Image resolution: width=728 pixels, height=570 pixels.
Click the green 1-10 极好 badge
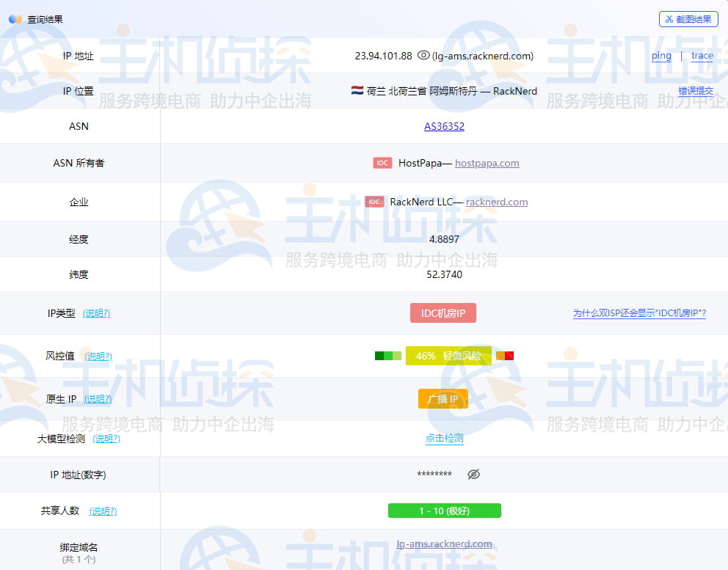click(444, 511)
